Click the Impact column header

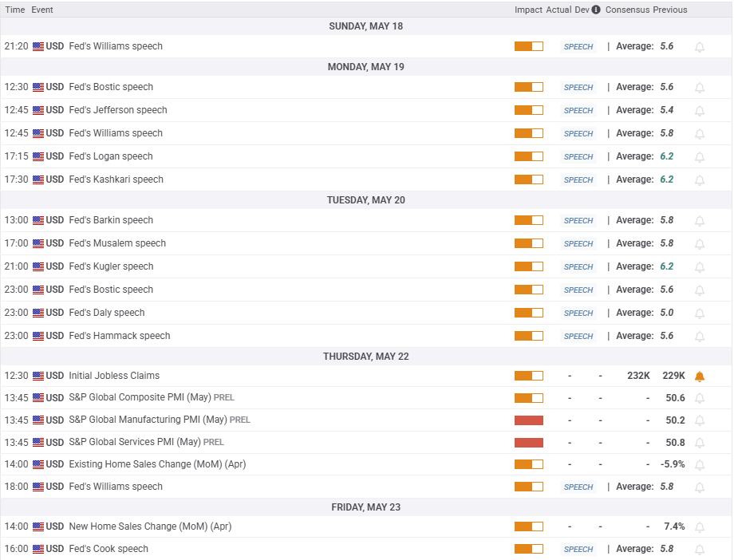(528, 10)
